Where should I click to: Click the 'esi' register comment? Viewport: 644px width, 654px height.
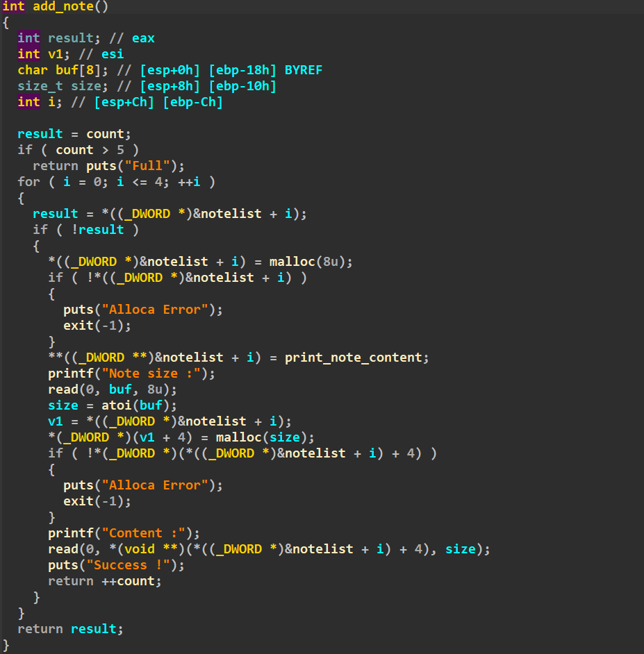[113, 54]
